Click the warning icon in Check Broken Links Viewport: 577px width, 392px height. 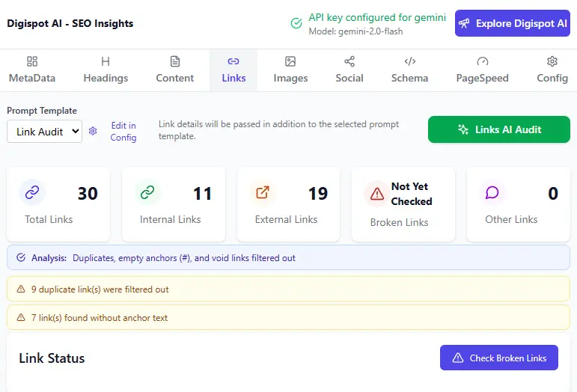458,358
